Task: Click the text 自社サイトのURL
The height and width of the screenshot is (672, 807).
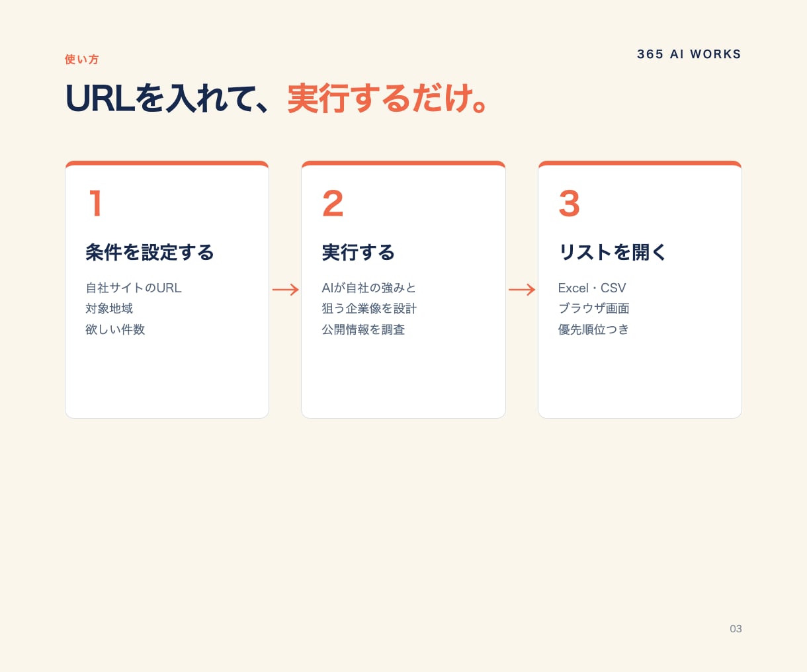Action: tap(134, 288)
